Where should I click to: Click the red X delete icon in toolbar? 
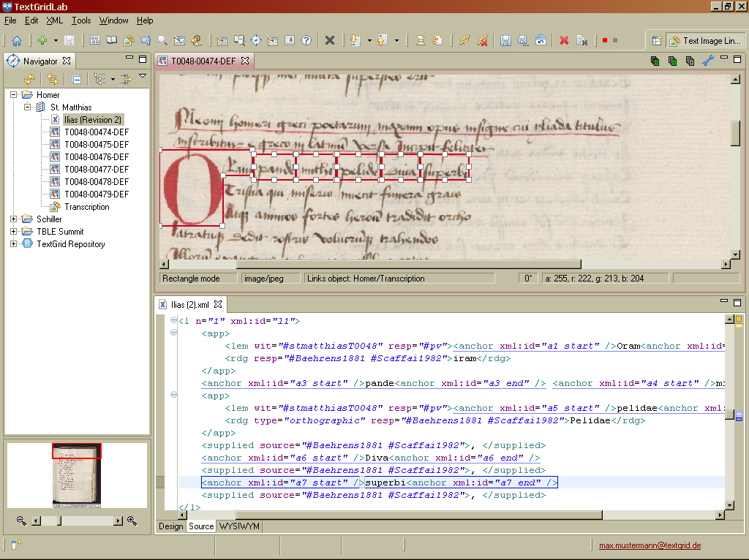[x=564, y=41]
